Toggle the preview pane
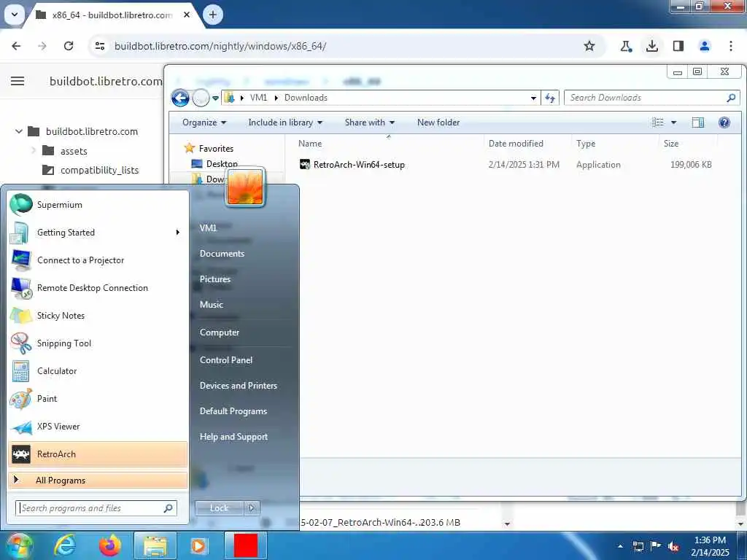Viewport: 747px width, 560px height. coord(698,122)
